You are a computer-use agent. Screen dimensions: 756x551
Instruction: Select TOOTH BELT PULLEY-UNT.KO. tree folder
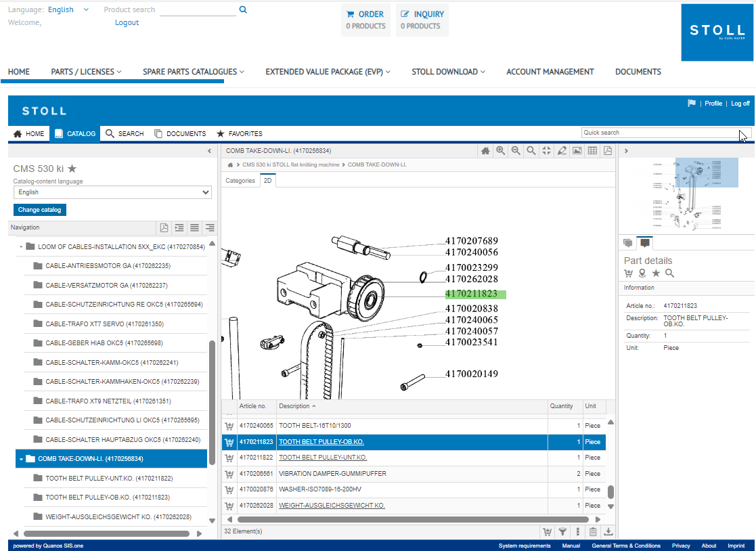tap(109, 478)
